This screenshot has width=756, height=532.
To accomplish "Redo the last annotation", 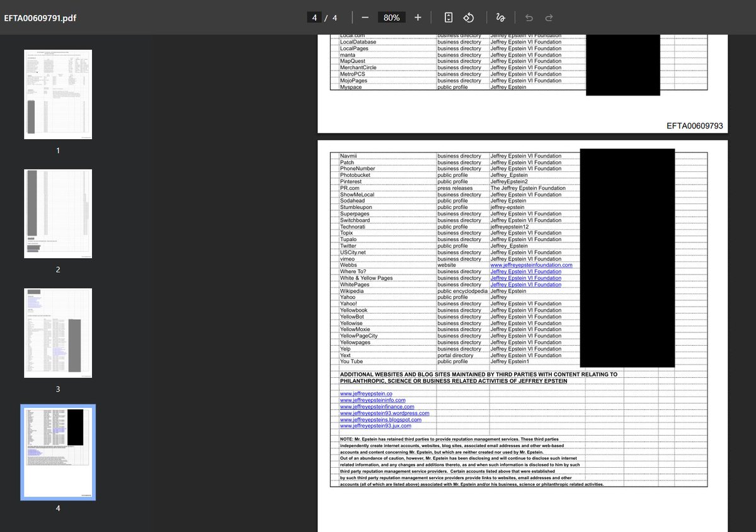I will coord(549,18).
